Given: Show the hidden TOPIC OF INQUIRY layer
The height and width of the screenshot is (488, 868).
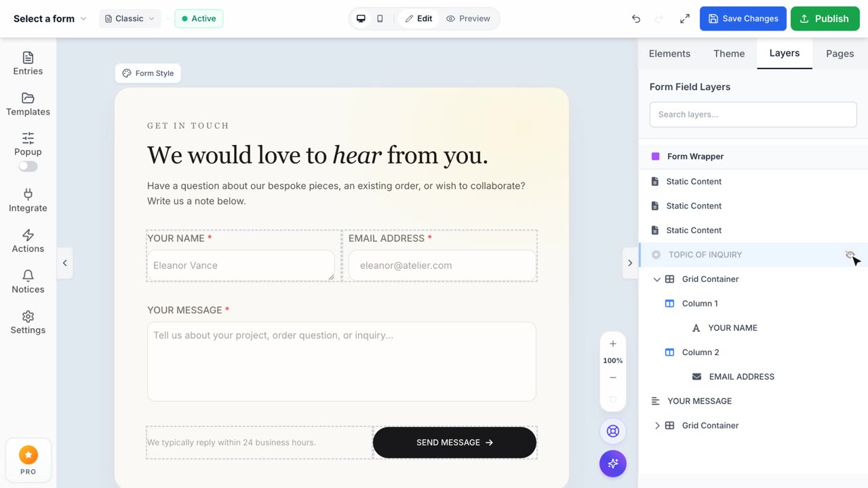Looking at the screenshot, I should 850,255.
